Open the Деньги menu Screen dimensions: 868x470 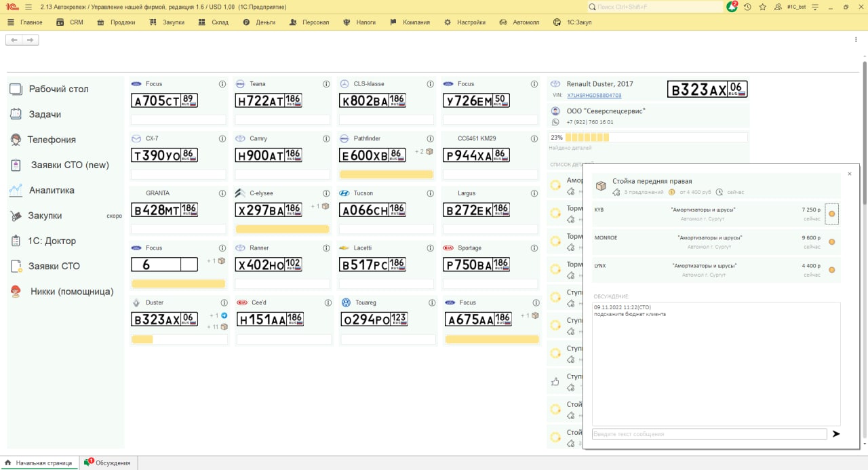click(259, 22)
